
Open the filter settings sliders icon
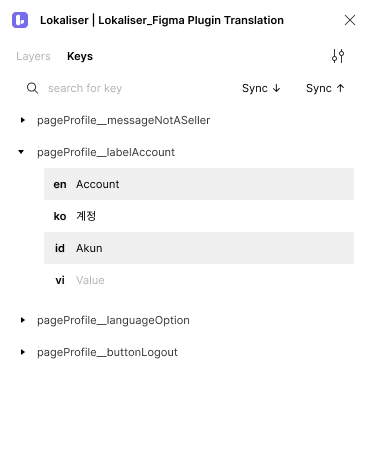tap(338, 56)
